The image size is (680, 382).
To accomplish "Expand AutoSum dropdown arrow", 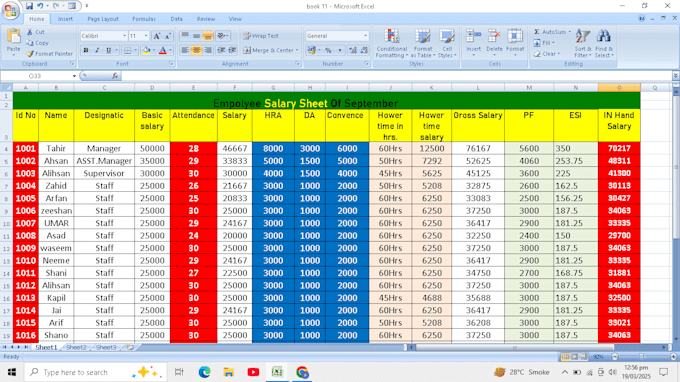I will point(569,32).
